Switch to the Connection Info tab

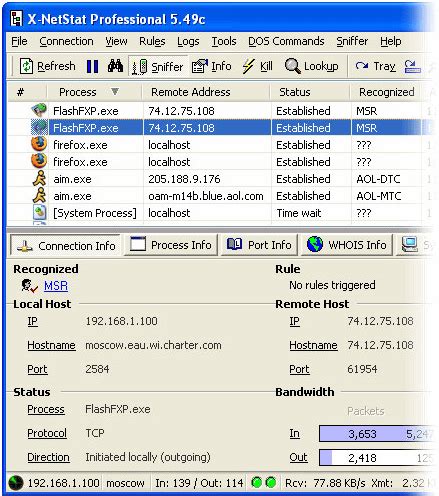66,246
